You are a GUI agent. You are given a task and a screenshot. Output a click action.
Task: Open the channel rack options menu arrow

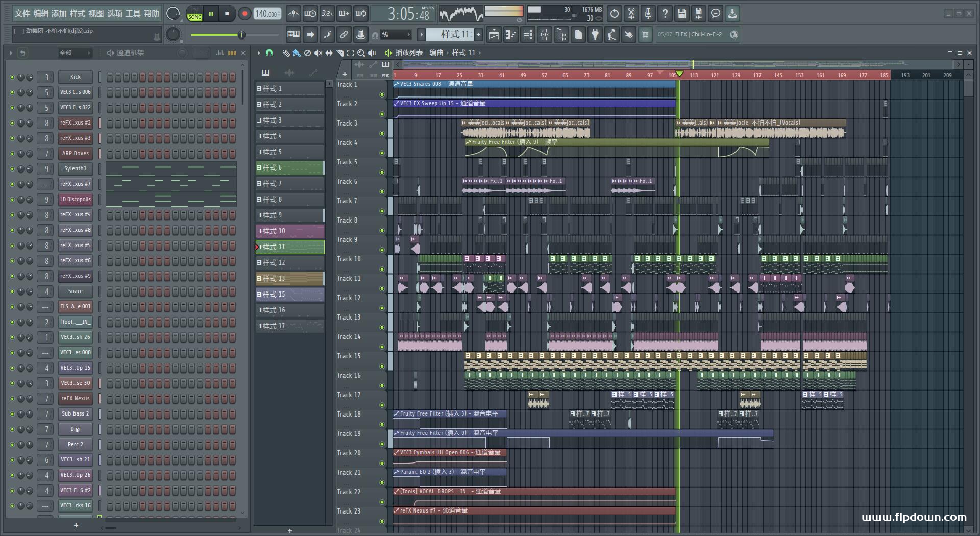click(11, 53)
